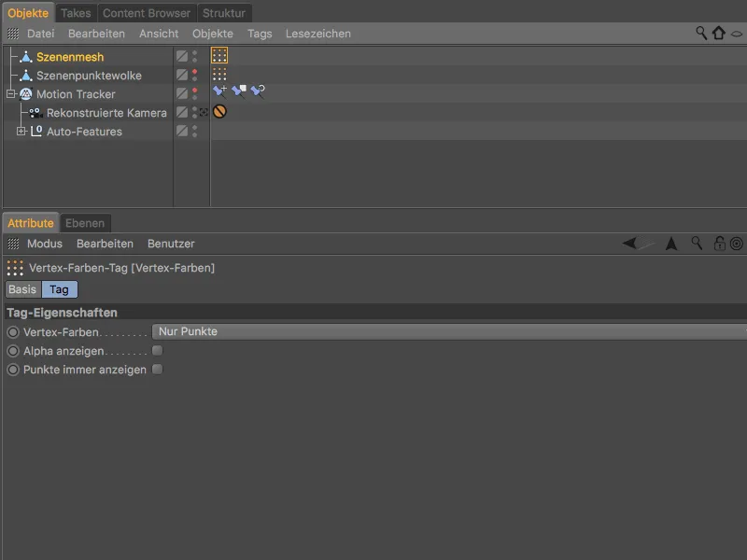Open the Objekte menu in the menu bar
This screenshot has height=560, width=747.
pos(213,34)
